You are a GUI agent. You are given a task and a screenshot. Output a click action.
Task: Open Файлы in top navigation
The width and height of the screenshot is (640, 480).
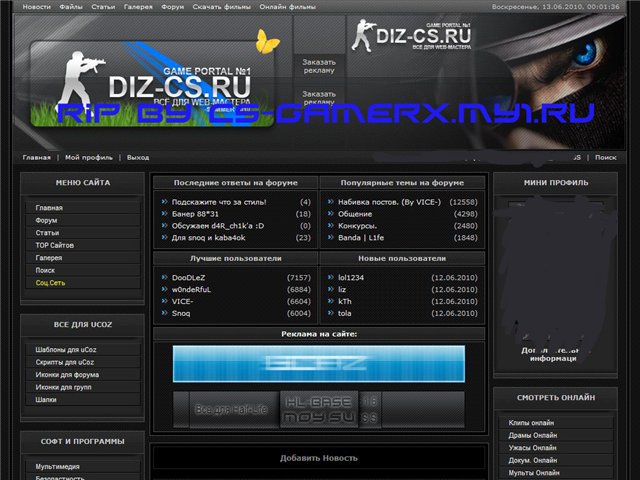pos(71,7)
